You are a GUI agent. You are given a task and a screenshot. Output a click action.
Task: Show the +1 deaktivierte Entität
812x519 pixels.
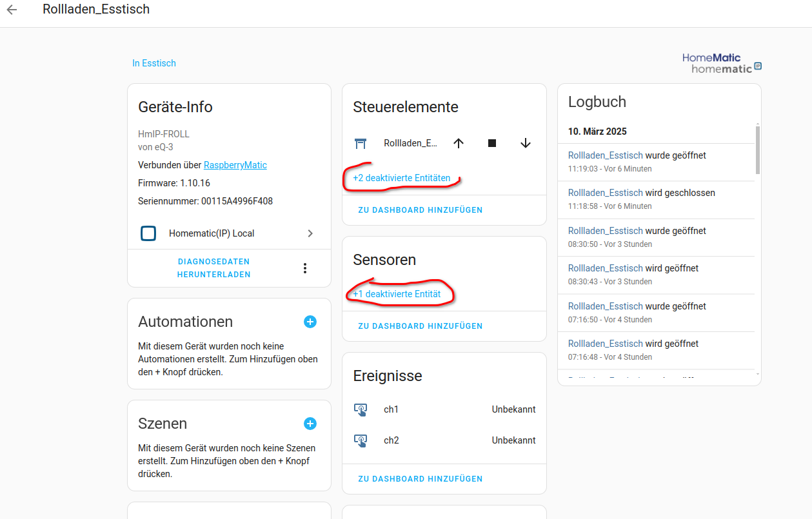397,294
